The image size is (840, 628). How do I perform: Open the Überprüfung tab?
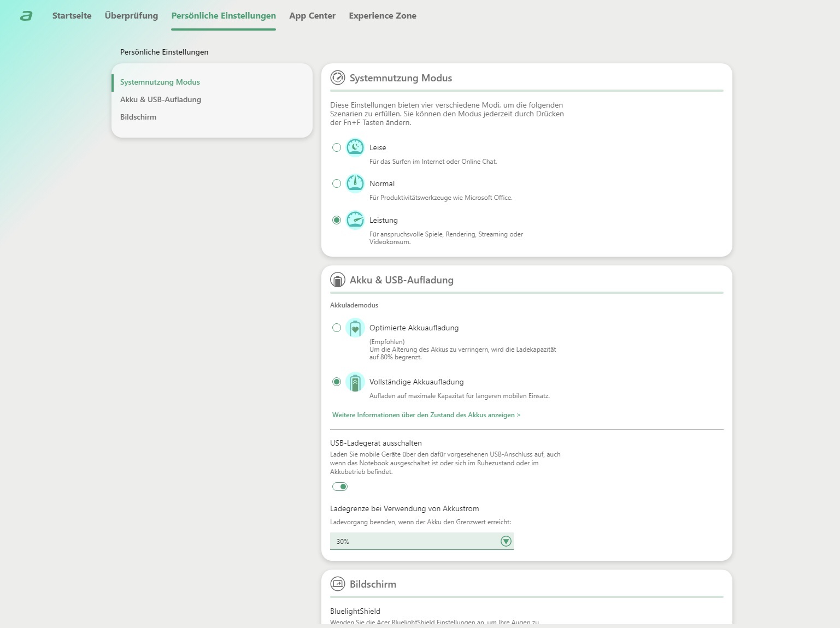tap(131, 16)
